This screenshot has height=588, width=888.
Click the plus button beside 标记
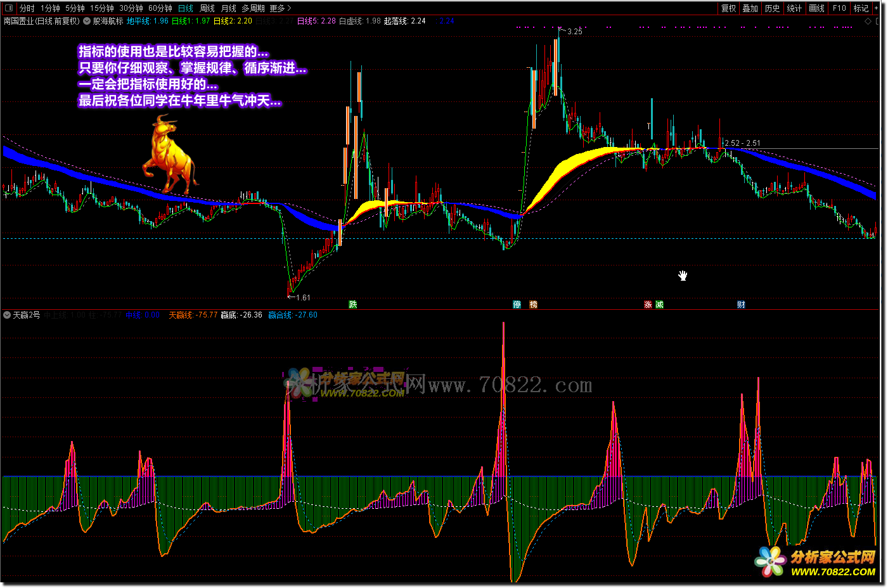point(877,8)
